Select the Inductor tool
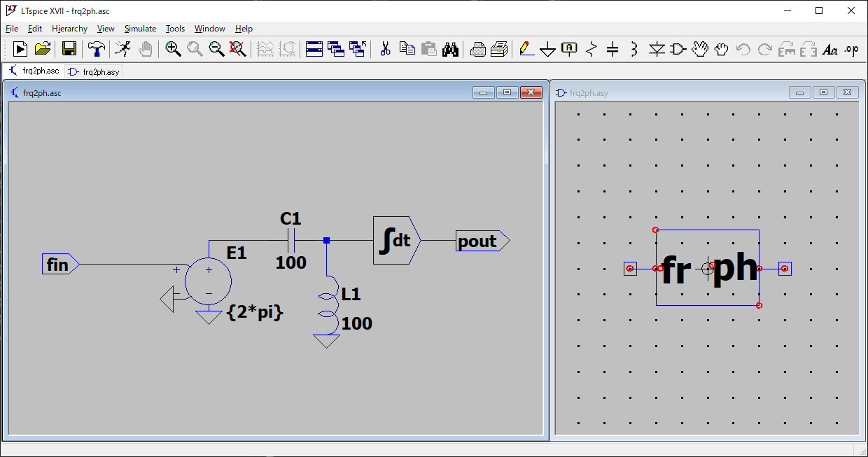 634,49
